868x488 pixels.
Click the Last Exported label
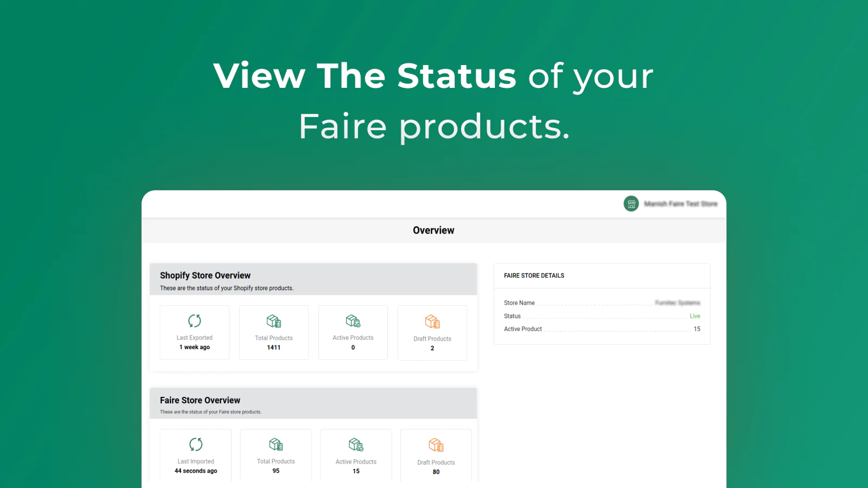click(195, 338)
